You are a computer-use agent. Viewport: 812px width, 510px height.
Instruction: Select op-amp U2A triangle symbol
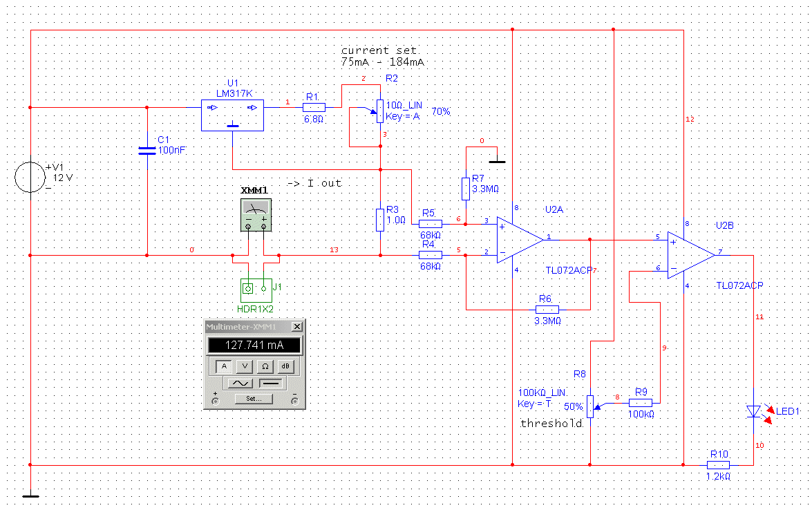click(x=520, y=240)
